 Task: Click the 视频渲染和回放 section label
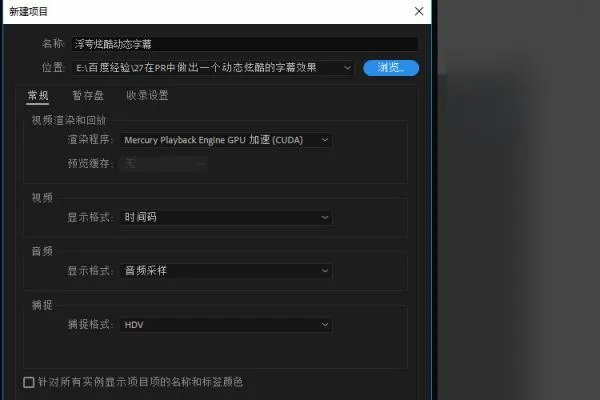pos(68,120)
